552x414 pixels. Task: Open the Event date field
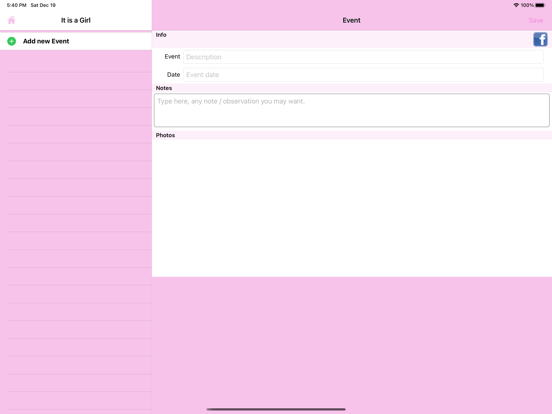(x=363, y=75)
